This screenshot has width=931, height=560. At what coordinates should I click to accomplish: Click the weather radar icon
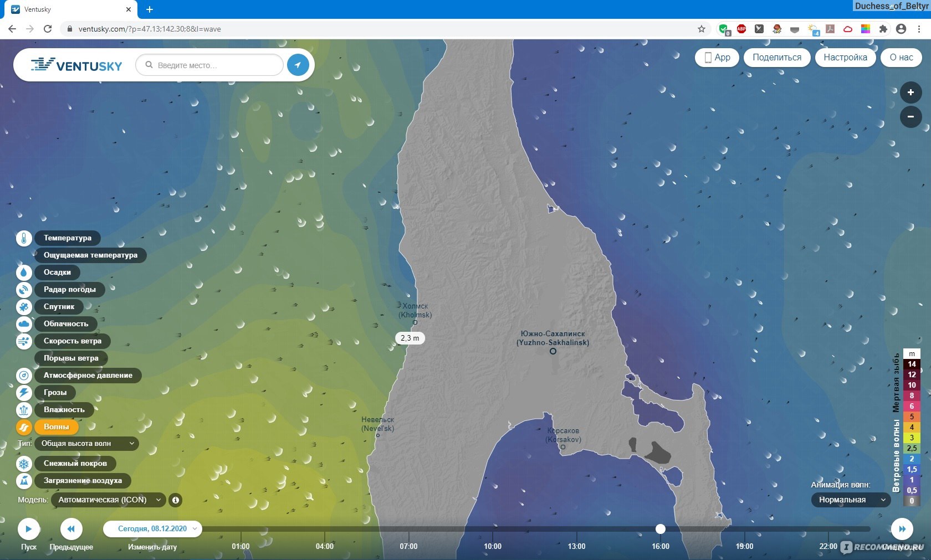24,290
